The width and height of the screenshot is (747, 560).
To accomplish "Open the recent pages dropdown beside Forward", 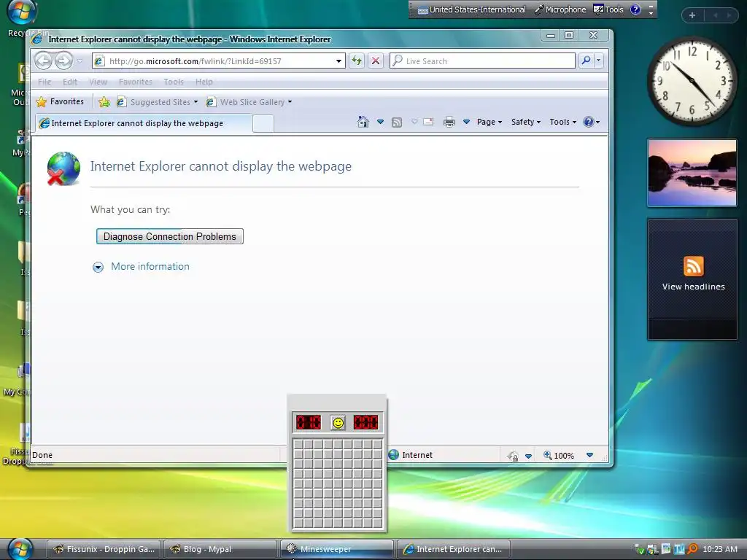I will (x=80, y=61).
